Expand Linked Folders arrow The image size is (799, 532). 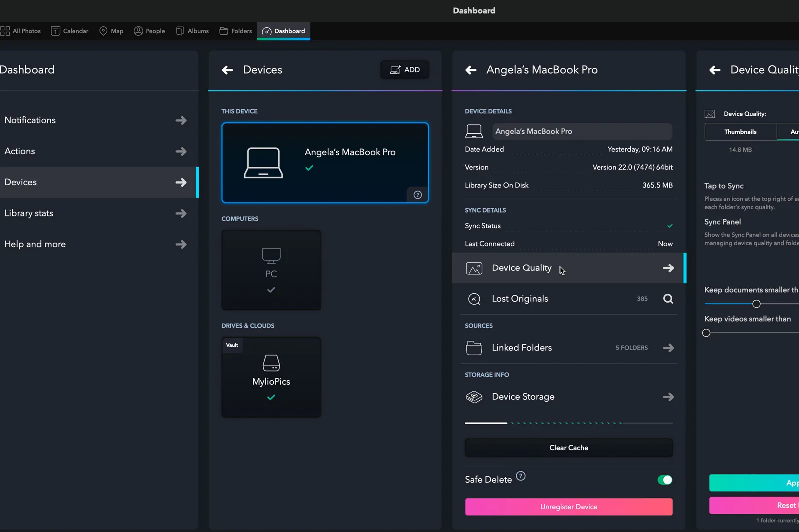click(x=668, y=348)
